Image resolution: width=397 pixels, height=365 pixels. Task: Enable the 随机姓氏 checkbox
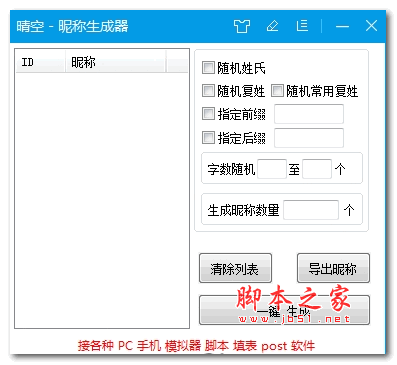coord(208,68)
